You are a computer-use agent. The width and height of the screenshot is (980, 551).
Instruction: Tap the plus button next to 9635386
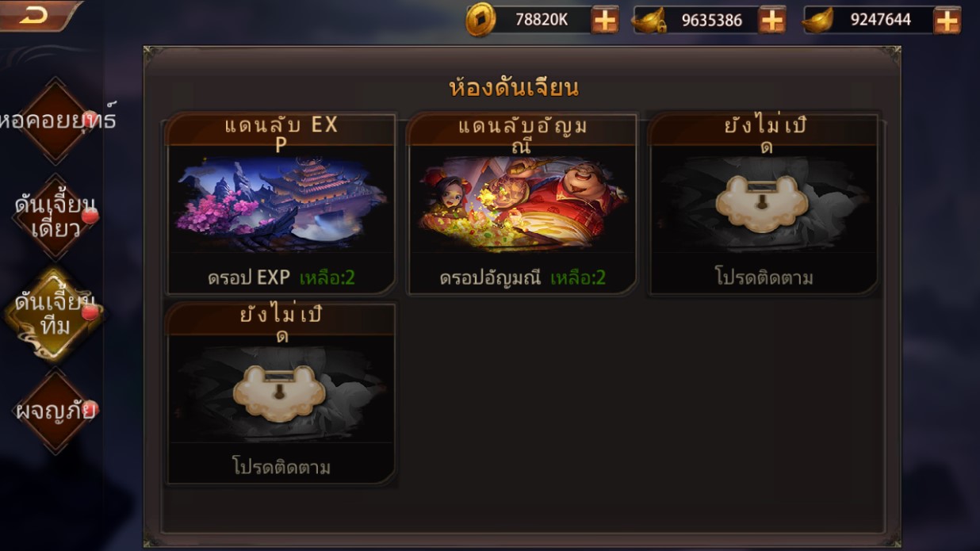point(771,20)
